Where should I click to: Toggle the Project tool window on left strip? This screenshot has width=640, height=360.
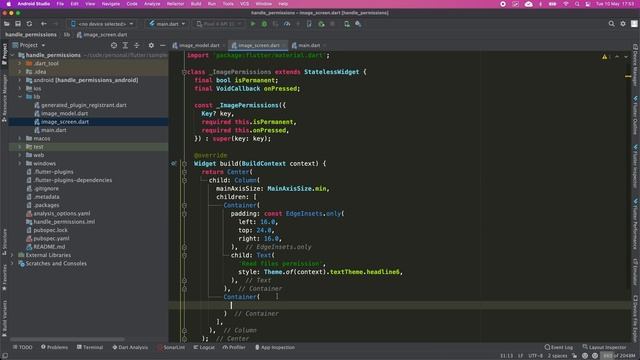[x=4, y=53]
